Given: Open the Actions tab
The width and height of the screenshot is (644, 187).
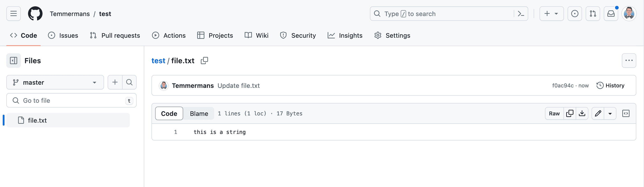Looking at the screenshot, I should coord(169,35).
